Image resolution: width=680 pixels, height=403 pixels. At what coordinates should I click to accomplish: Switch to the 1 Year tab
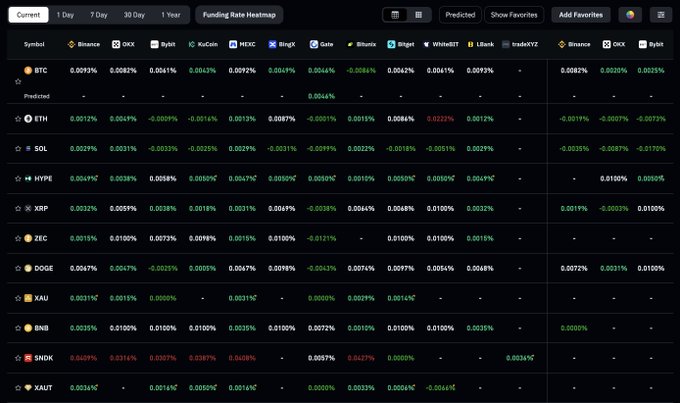click(x=170, y=15)
